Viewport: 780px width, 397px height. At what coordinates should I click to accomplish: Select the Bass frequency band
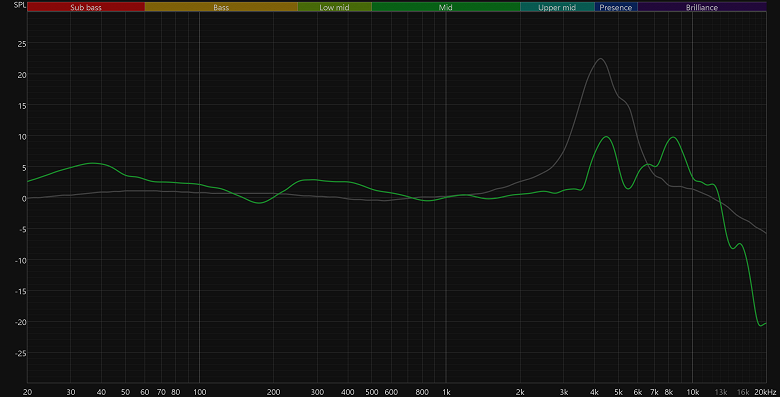click(221, 7)
